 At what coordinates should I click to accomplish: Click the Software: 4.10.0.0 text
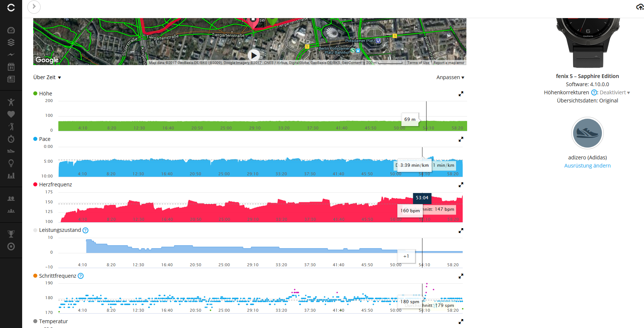coord(587,84)
